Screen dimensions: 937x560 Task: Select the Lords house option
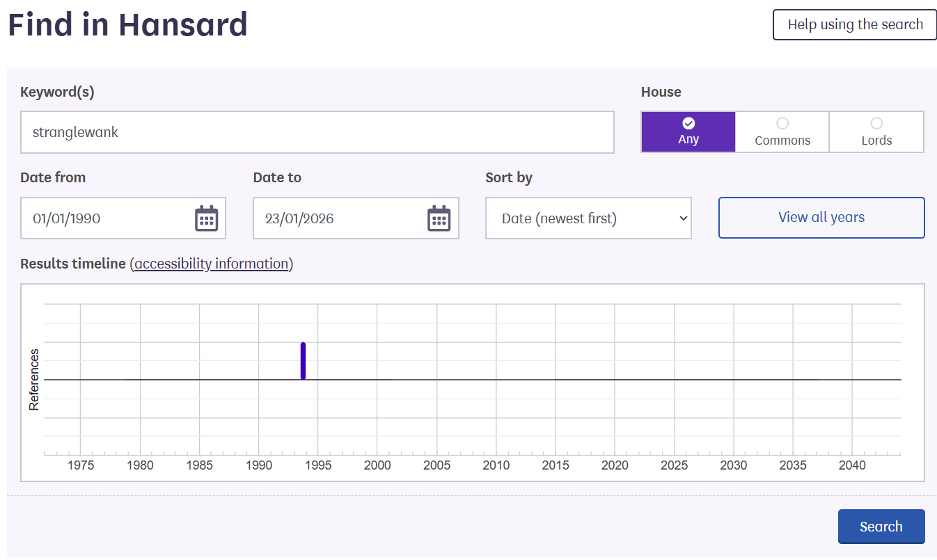(876, 131)
